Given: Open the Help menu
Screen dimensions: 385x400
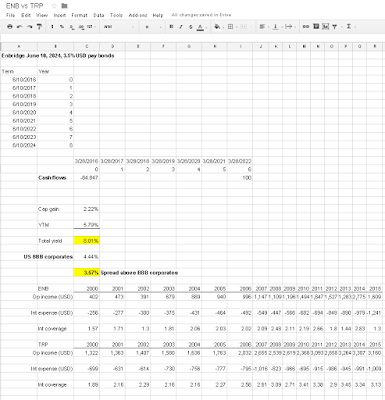Looking at the screenshot, I should click(x=158, y=15).
